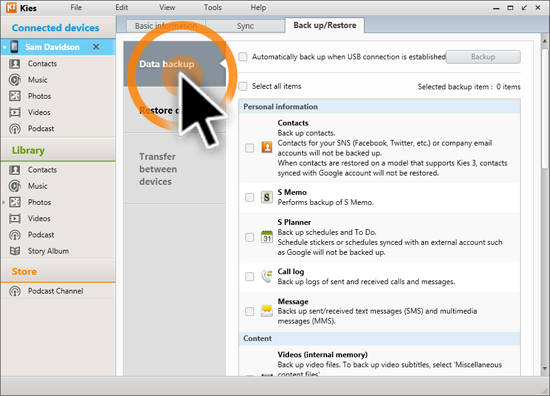550x396 pixels.
Task: Click the Story Album book icon
Action: tap(15, 251)
